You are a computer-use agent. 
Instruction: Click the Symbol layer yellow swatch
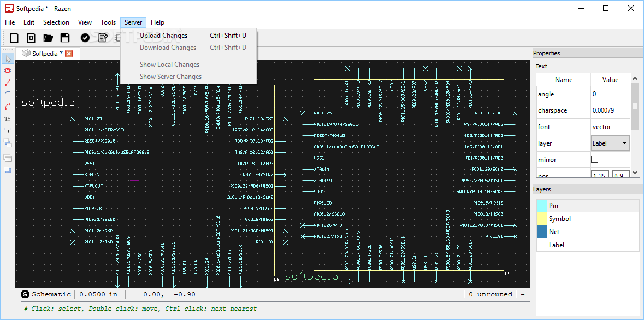point(542,218)
